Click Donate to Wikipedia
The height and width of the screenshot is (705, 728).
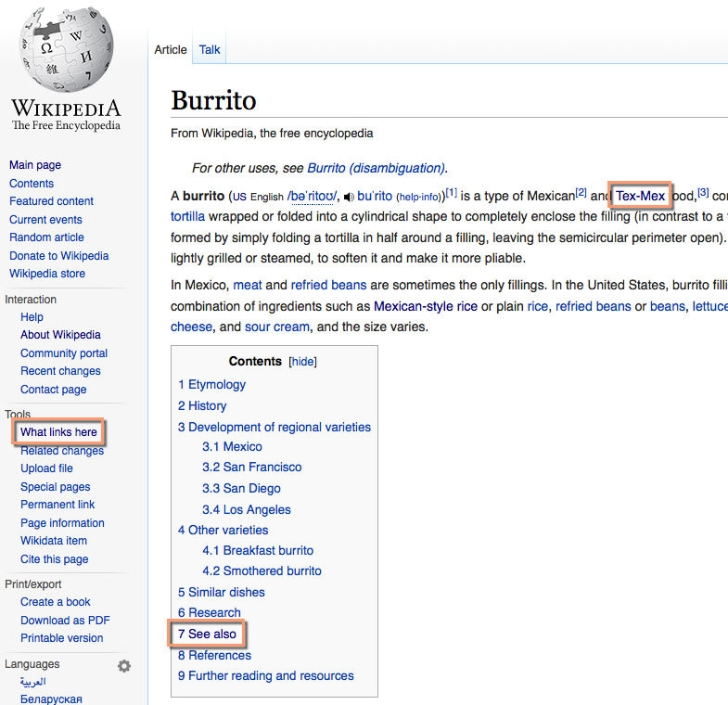click(59, 256)
